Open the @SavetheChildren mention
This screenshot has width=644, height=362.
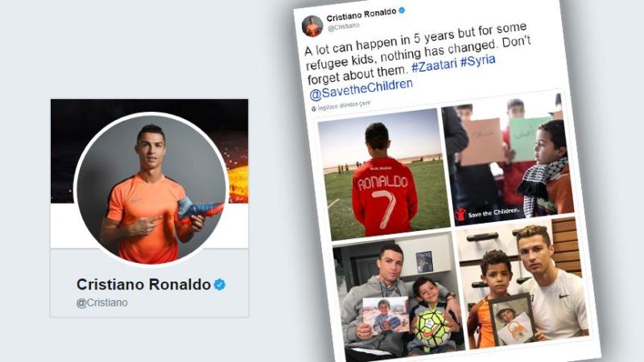361,89
